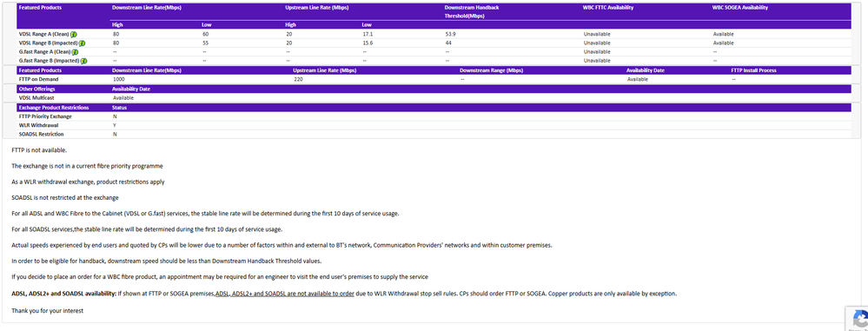Click 'Thank you for your interest' text

pos(48,311)
